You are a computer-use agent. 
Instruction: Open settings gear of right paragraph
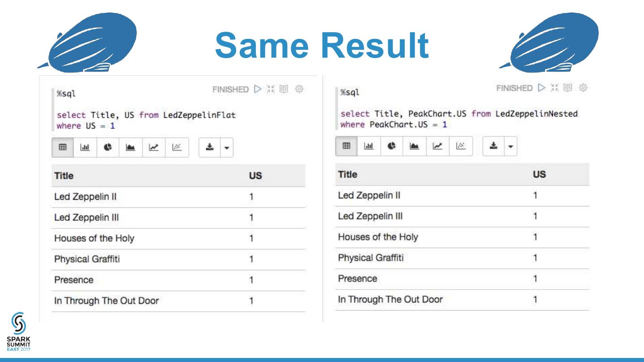click(583, 88)
